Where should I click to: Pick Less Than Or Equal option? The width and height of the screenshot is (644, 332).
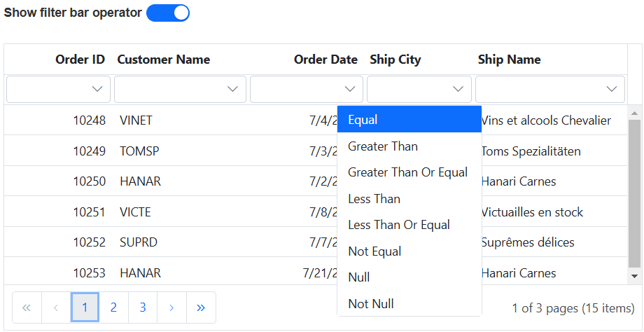pyautogui.click(x=399, y=225)
